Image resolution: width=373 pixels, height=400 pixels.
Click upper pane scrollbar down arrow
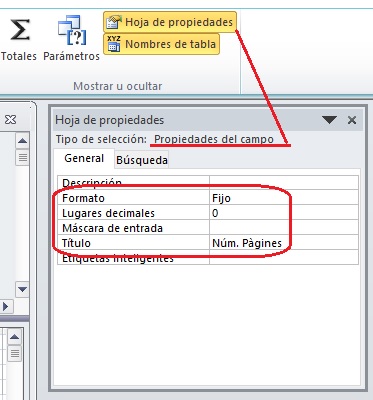pyautogui.click(x=22, y=289)
